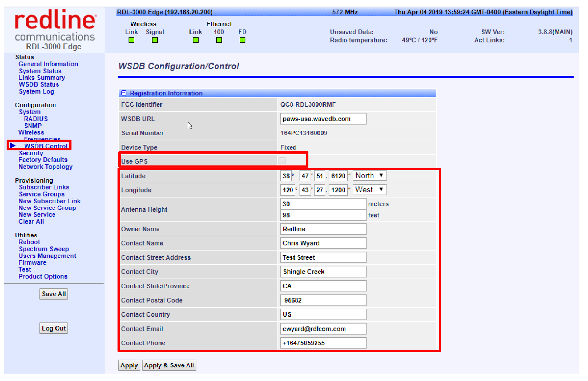The width and height of the screenshot is (588, 381).
Task: Click the Ethernet FD status indicator
Action: [x=242, y=40]
